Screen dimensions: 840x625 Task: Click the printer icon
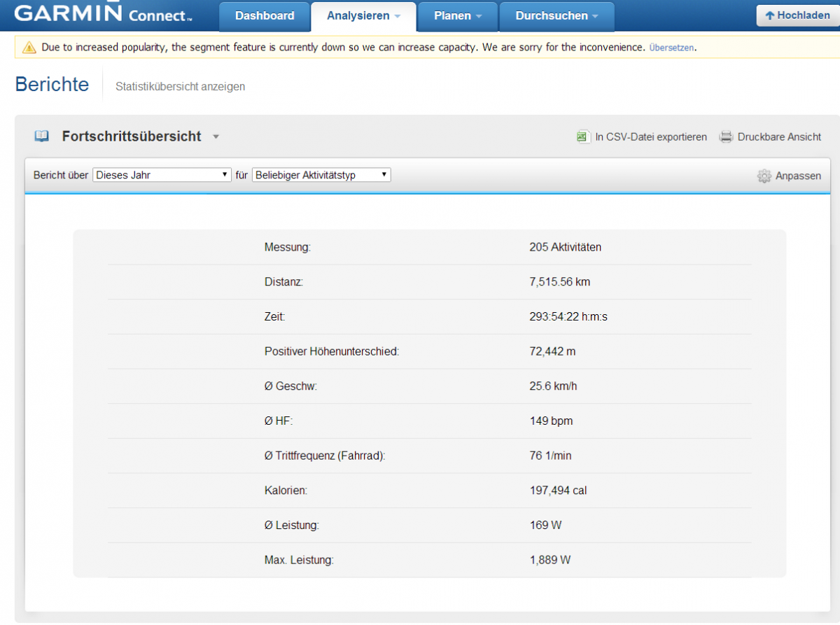tap(726, 137)
